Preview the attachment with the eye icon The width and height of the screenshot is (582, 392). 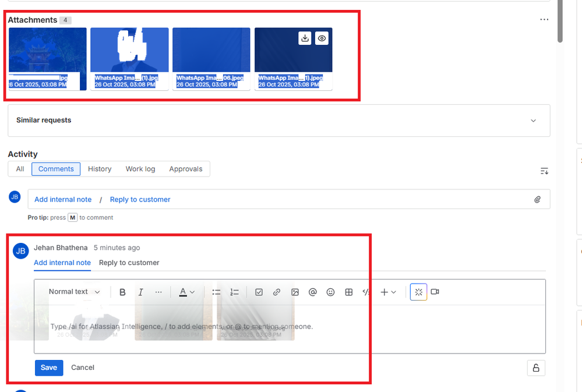(322, 38)
